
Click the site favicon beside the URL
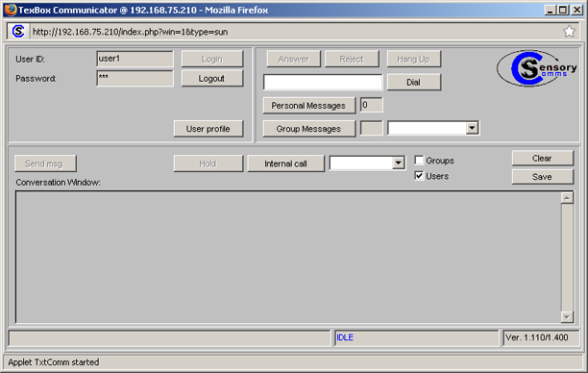[x=18, y=32]
